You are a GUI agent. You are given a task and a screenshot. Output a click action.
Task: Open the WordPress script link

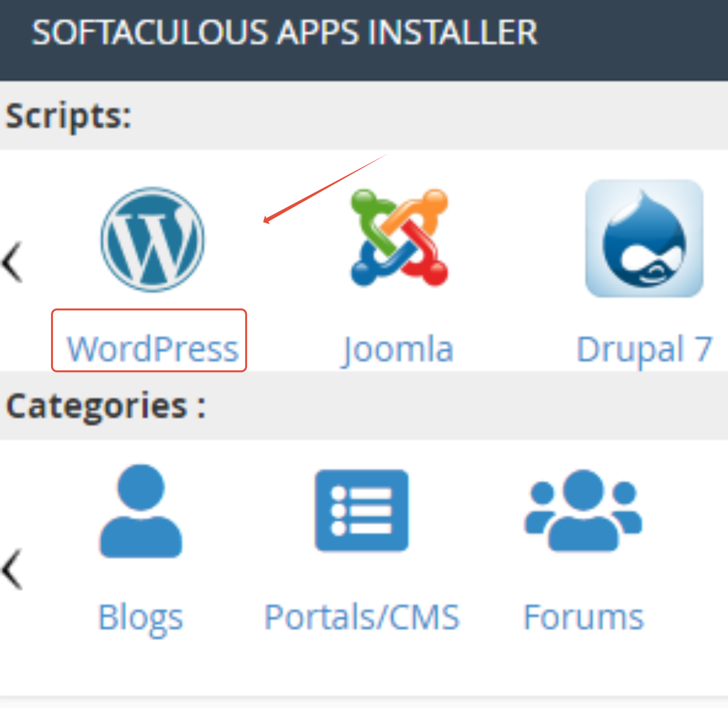pos(153,349)
